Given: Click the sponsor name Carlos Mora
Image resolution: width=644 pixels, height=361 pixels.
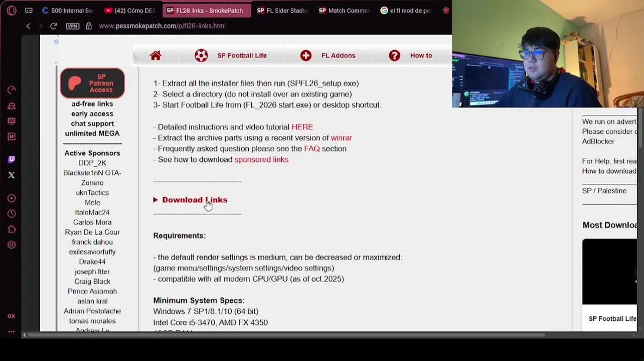Looking at the screenshot, I should click(x=92, y=222).
